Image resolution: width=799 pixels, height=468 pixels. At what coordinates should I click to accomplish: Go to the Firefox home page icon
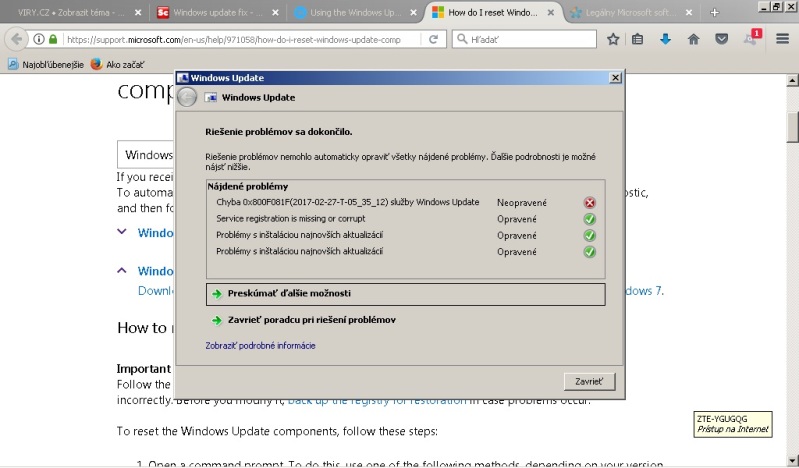pos(693,39)
